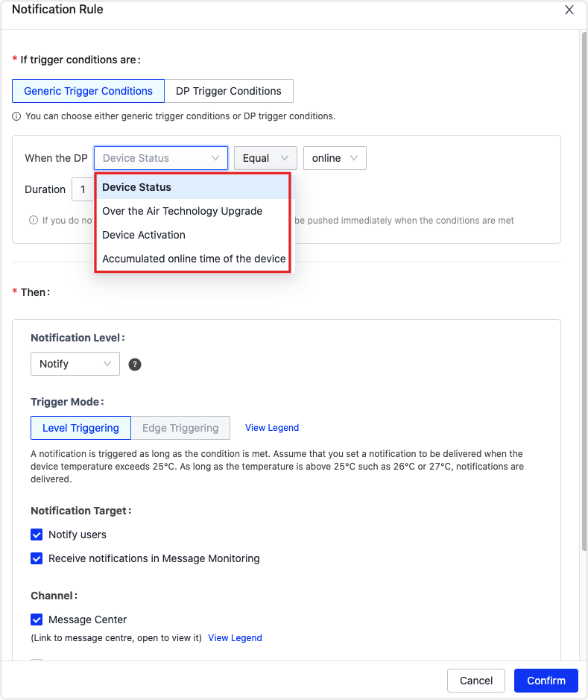This screenshot has width=588, height=700.
Task: Select the Generic Trigger Conditions tab
Action: [88, 91]
